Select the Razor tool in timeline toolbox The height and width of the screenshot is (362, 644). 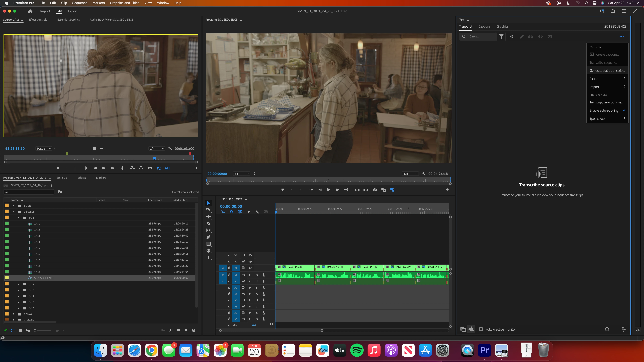click(x=208, y=224)
